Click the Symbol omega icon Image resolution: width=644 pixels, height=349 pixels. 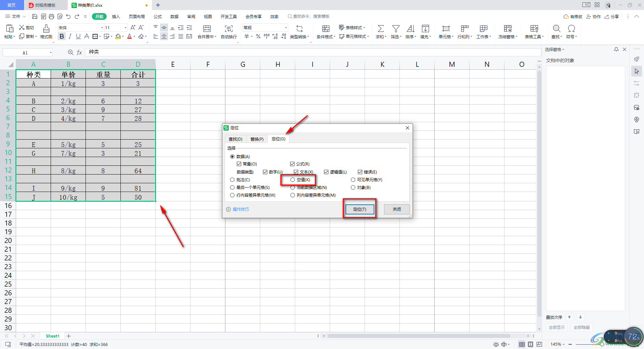(x=572, y=29)
